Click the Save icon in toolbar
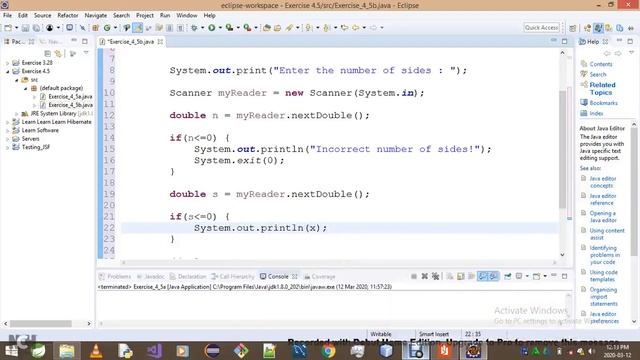640x360 pixels. pyautogui.click(x=25, y=28)
